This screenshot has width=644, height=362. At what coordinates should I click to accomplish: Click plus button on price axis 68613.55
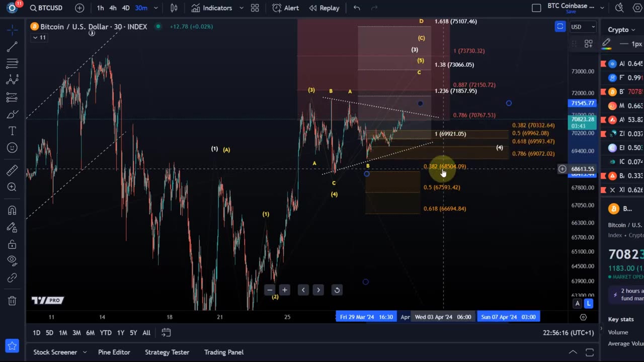point(562,169)
